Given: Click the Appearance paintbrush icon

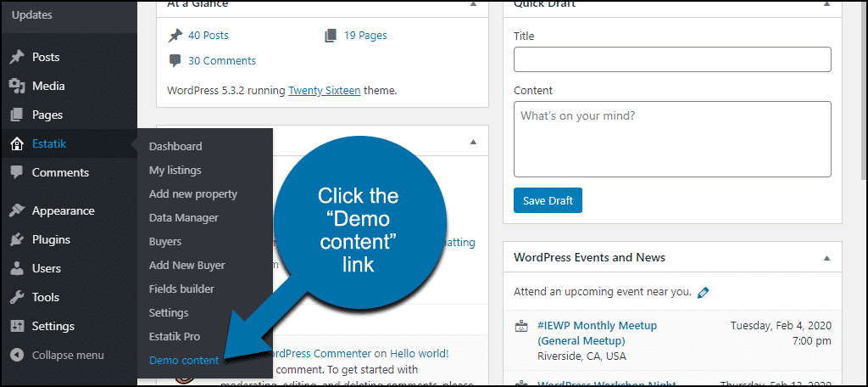Looking at the screenshot, I should coord(17,210).
